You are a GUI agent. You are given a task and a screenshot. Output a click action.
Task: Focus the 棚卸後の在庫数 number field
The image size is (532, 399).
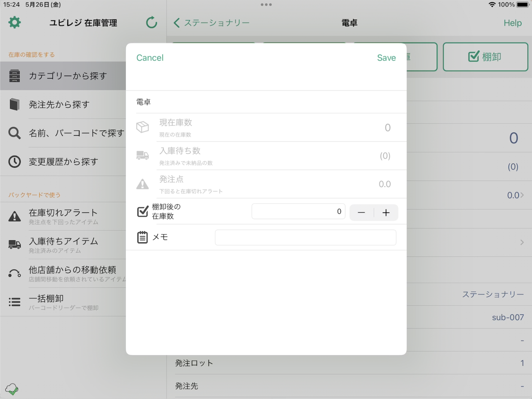tap(298, 211)
